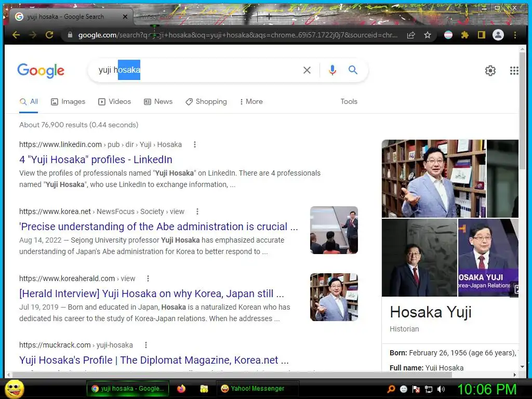532x399 pixels.
Task: Expand the More search categories
Action: 251,101
